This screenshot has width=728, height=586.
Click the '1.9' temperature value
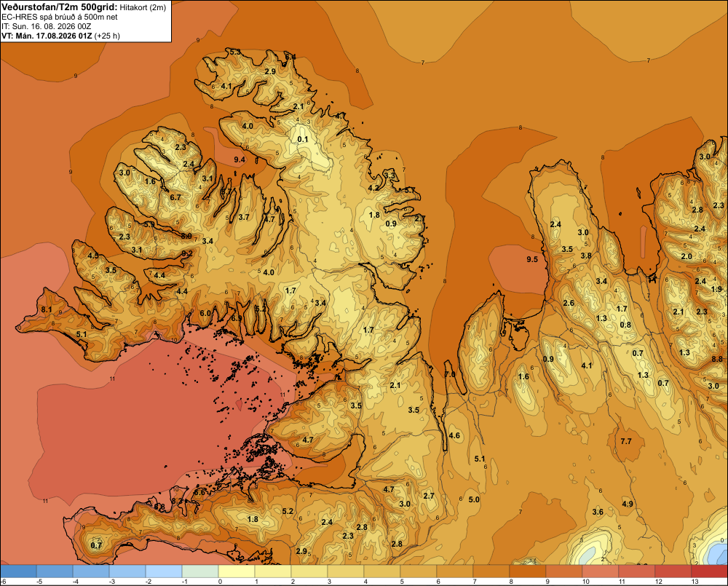pyautogui.click(x=716, y=289)
